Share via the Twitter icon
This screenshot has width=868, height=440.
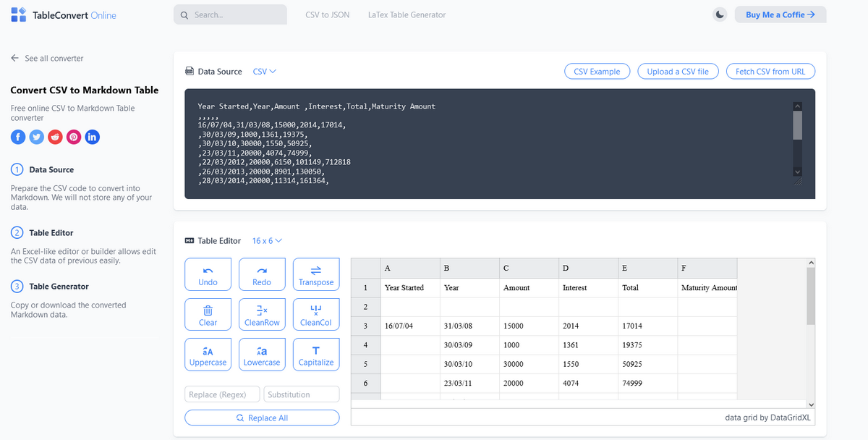[x=36, y=137]
